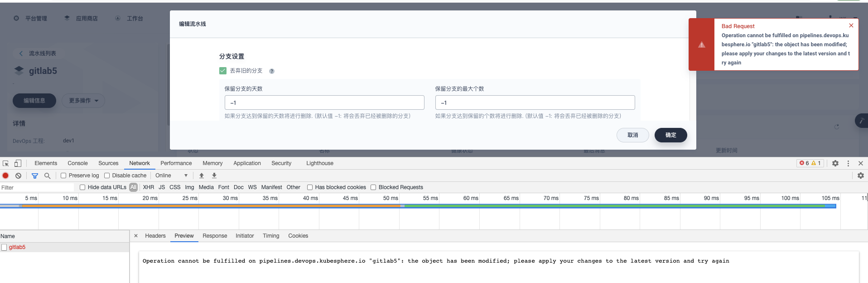Enable the Disable cache checkbox
868x283 pixels.
click(x=107, y=176)
